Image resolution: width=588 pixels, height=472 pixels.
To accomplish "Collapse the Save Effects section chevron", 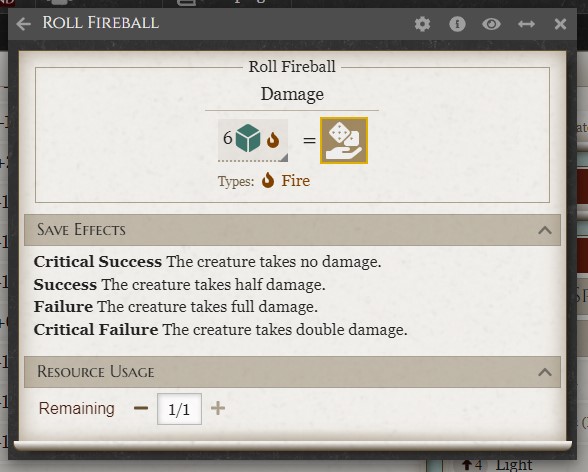I will click(545, 230).
